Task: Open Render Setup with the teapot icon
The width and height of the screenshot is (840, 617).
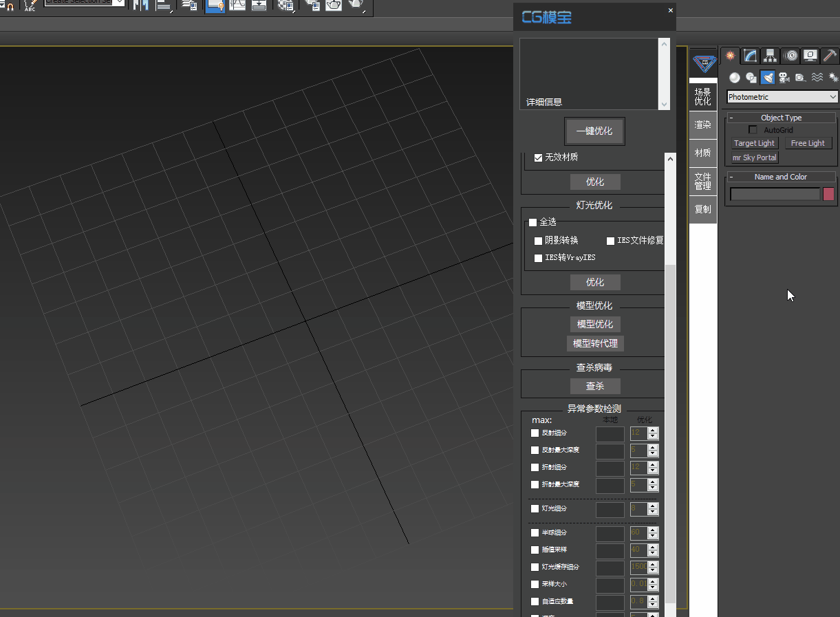Action: click(x=334, y=6)
